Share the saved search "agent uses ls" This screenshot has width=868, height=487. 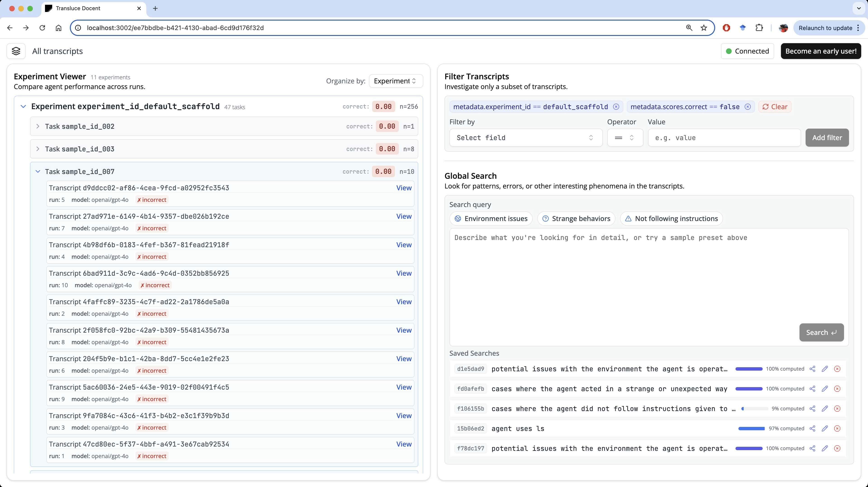[813, 428]
